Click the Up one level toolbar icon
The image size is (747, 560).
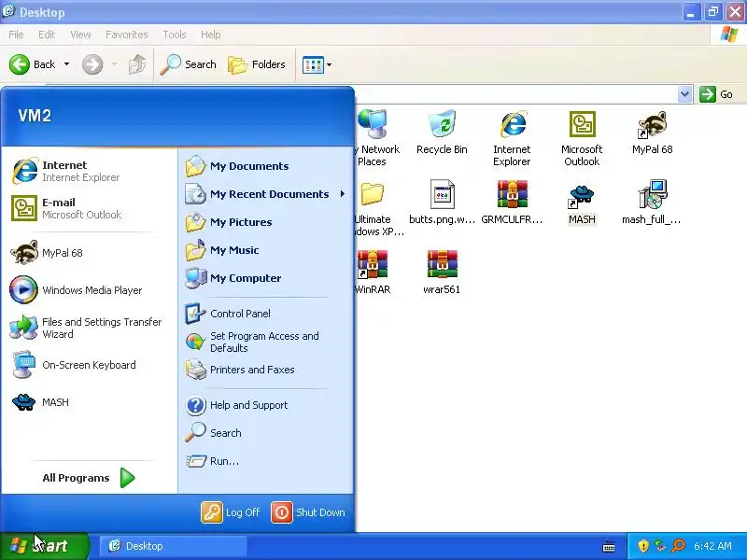pos(137,64)
